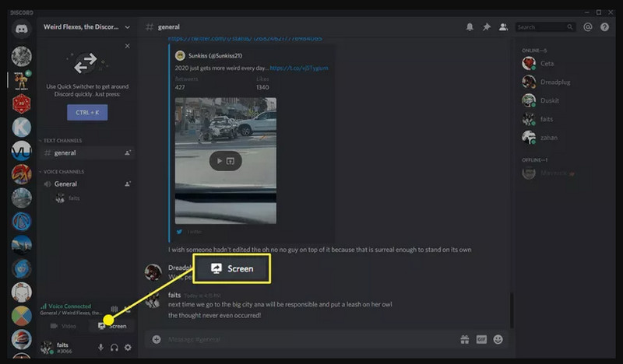The image size is (623, 364).
Task: Open notification settings via the bell icon
Action: [470, 27]
